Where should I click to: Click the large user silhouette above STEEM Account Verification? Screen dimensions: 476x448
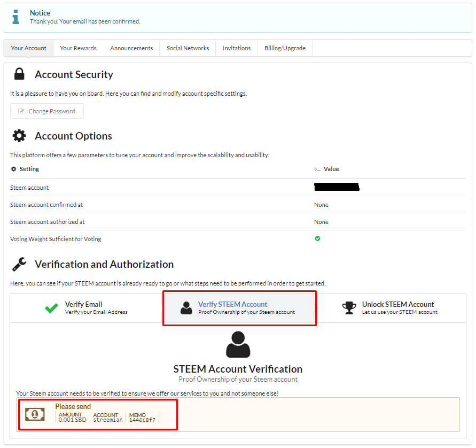pos(238,344)
